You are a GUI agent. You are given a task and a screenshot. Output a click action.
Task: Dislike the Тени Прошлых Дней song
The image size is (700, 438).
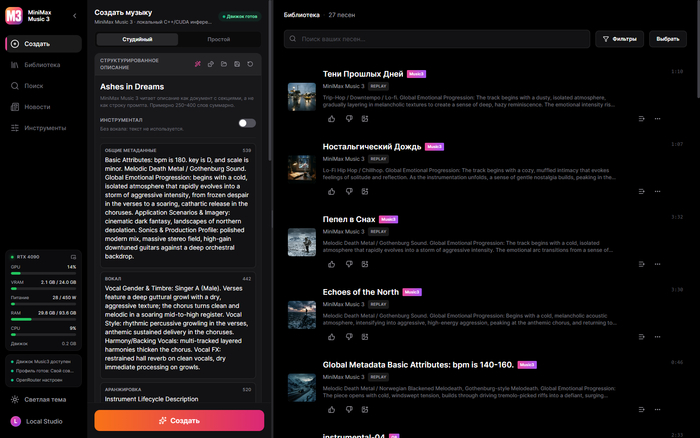click(349, 119)
